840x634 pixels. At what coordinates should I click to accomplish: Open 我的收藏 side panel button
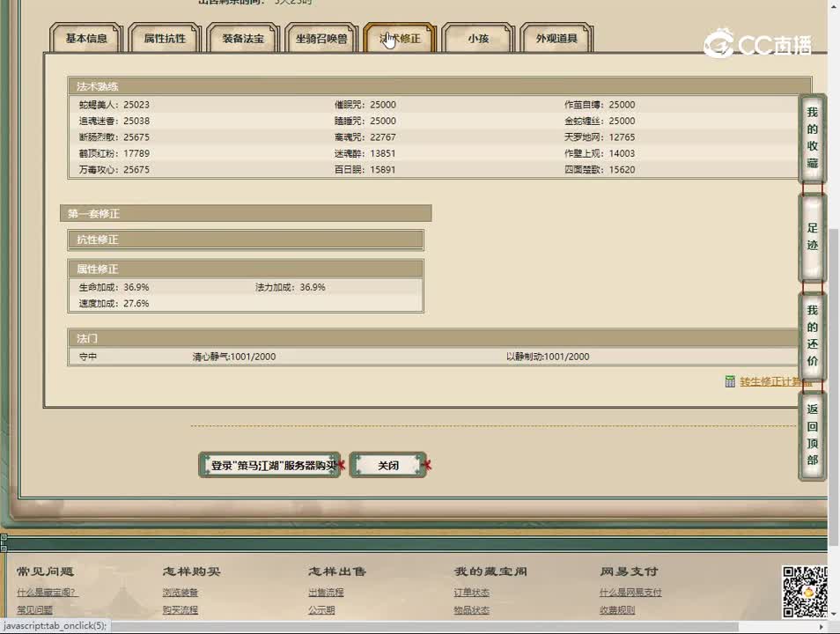(x=812, y=138)
